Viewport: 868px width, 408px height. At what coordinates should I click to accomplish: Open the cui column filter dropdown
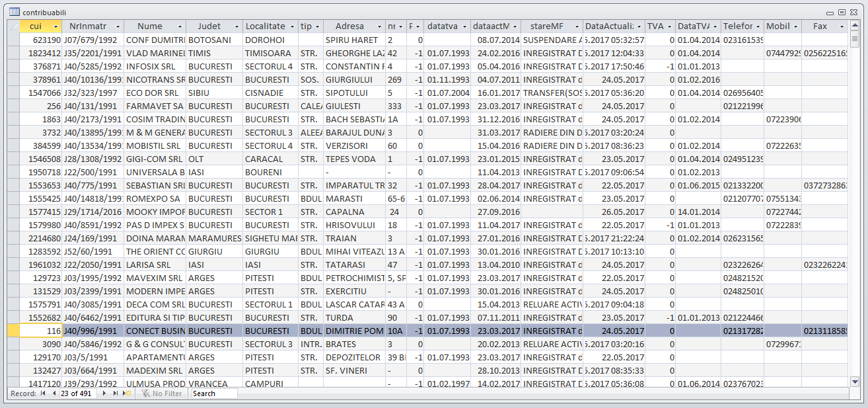pos(56,26)
